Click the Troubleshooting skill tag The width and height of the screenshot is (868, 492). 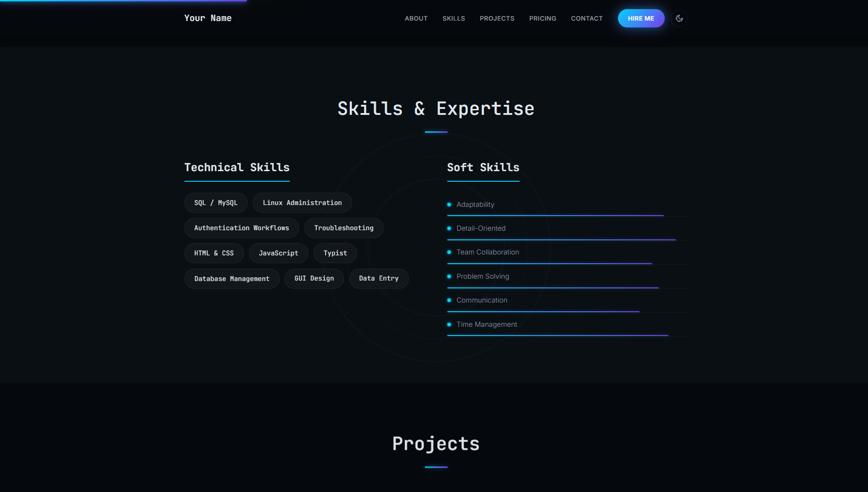[344, 228]
